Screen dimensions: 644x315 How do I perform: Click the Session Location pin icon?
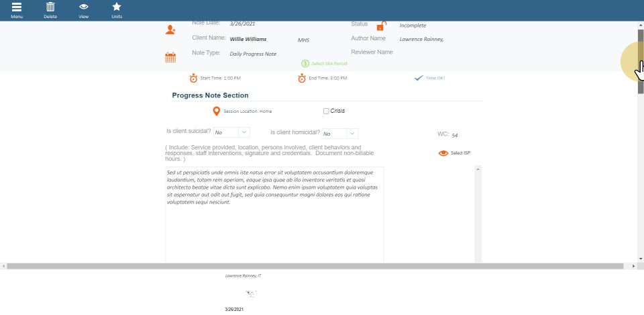[216, 111]
